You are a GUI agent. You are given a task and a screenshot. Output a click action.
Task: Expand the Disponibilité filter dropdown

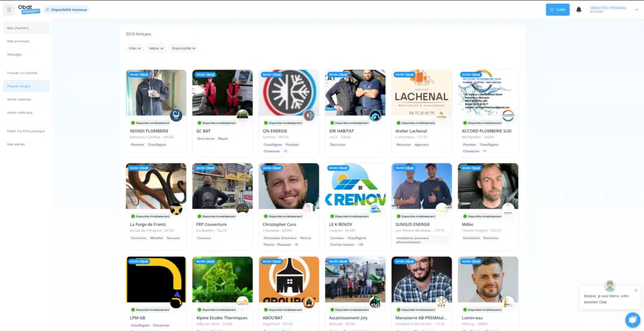(x=183, y=48)
